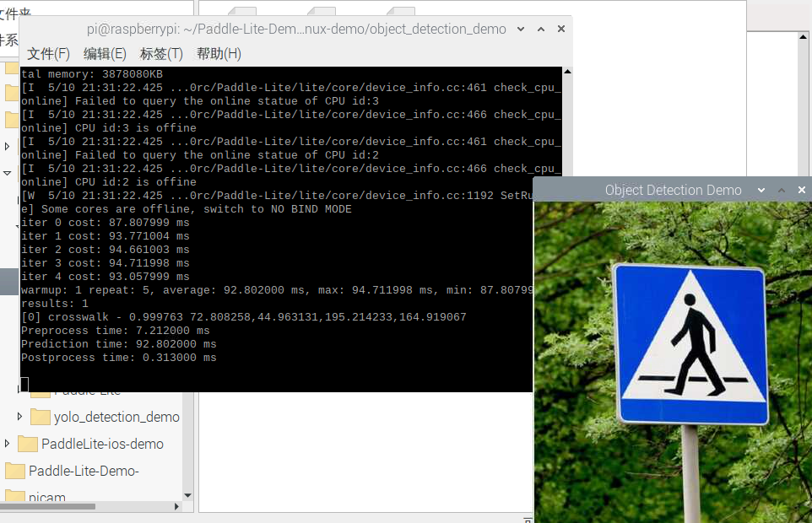Click the 'Object Detection Demo' window title
812x523 pixels.
[674, 190]
